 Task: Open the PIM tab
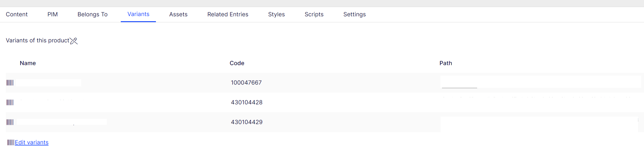(52, 15)
